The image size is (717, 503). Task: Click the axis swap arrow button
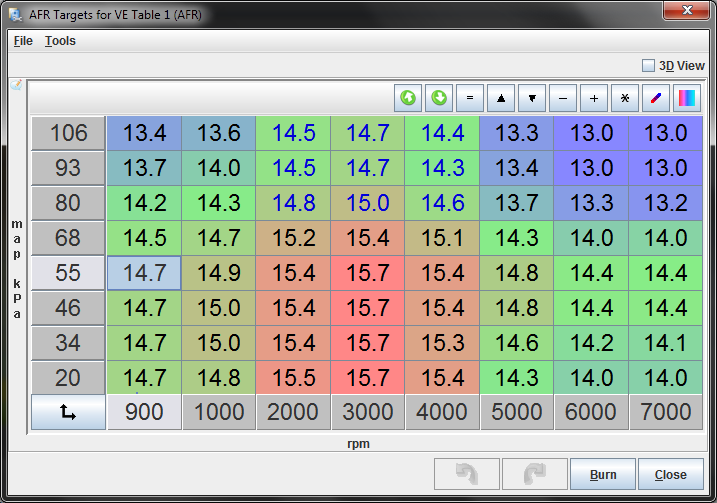point(68,412)
